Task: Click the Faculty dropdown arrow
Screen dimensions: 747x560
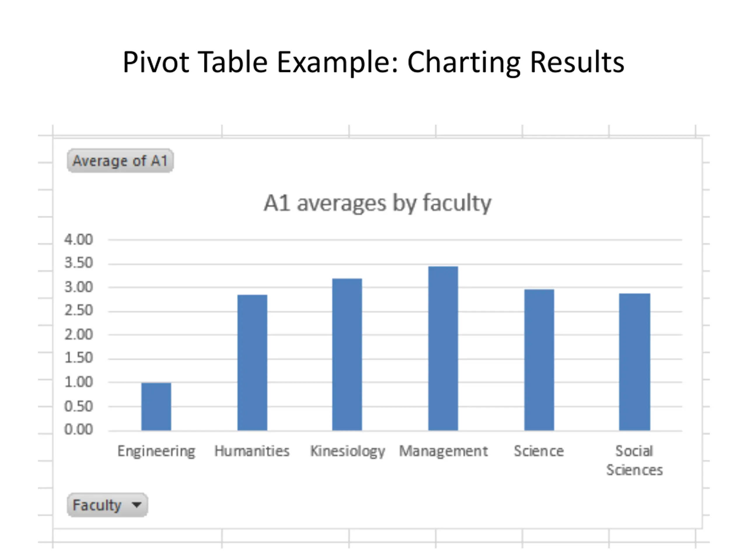Action: click(137, 505)
